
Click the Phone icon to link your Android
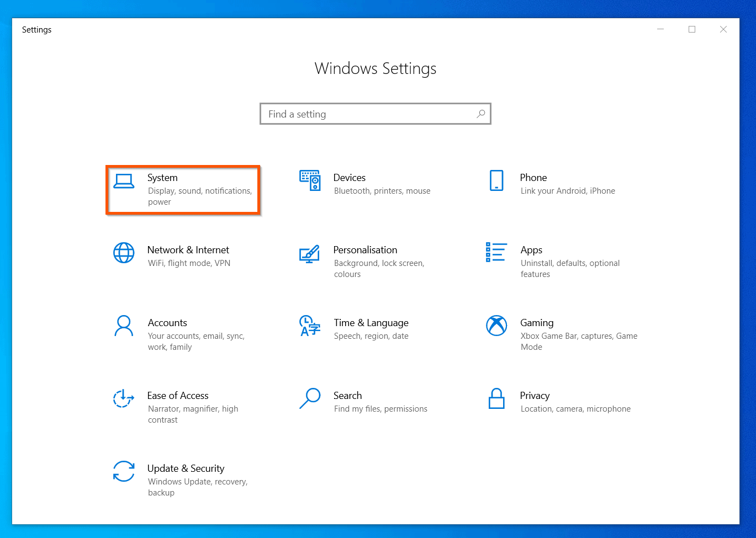pos(496,180)
